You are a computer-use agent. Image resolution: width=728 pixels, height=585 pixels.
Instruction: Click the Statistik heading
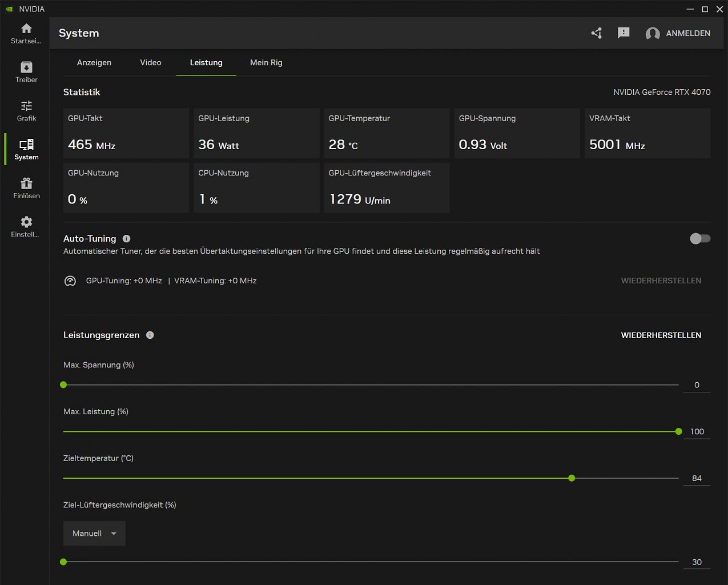pyautogui.click(x=82, y=92)
